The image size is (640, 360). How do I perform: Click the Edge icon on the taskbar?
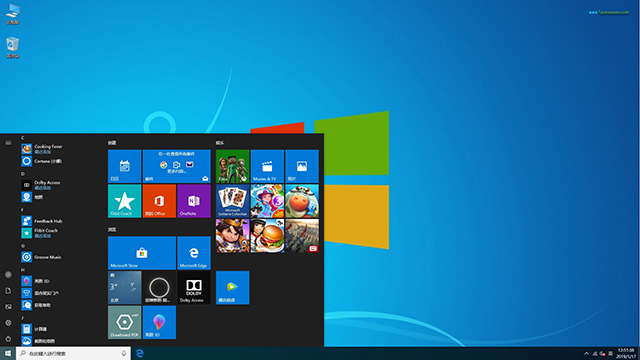(x=140, y=353)
